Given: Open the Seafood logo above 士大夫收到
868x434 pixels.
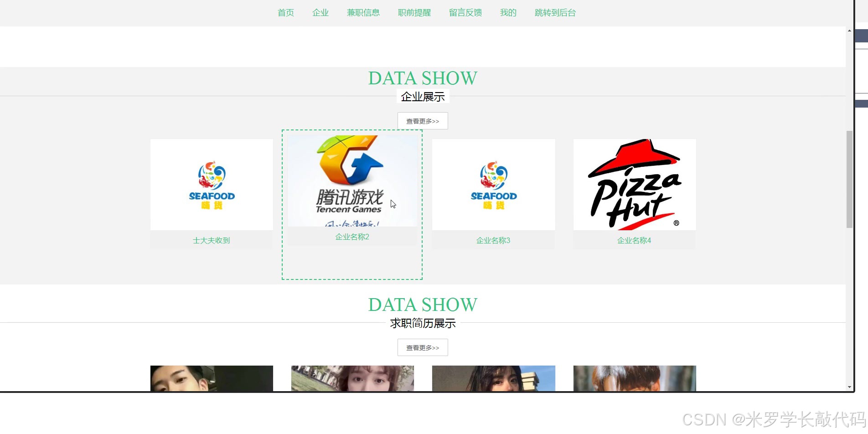Looking at the screenshot, I should coord(212,185).
